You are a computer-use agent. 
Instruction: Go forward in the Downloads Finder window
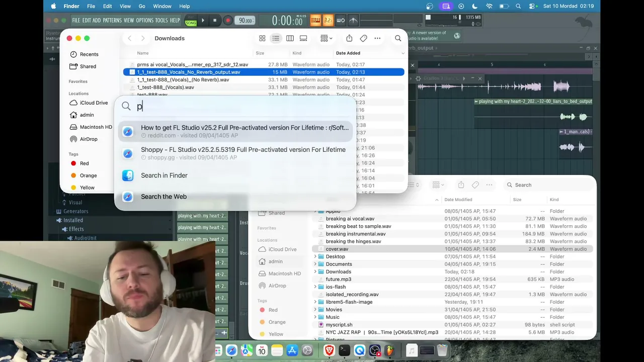point(143,38)
